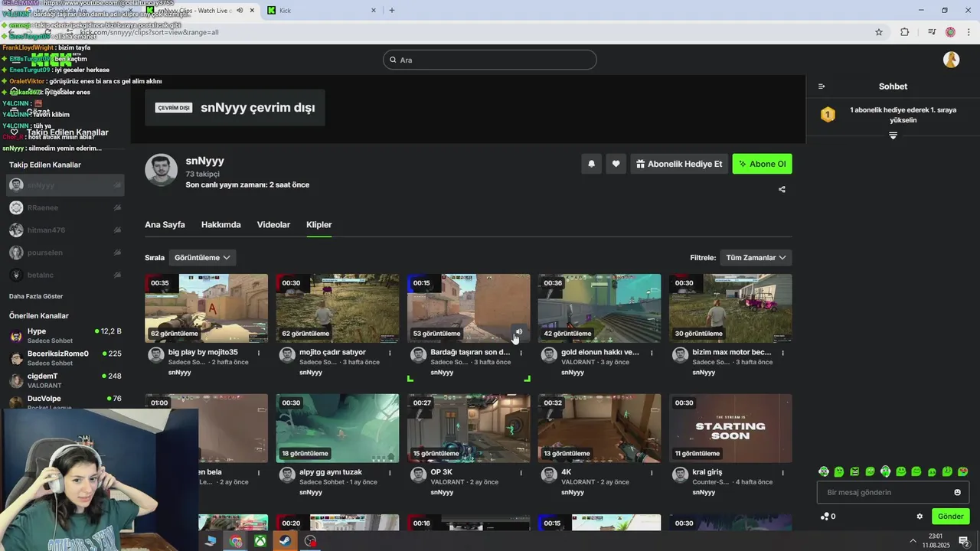980x551 pixels.
Task: Click the Abonelik Hediye Et button
Action: (679, 164)
